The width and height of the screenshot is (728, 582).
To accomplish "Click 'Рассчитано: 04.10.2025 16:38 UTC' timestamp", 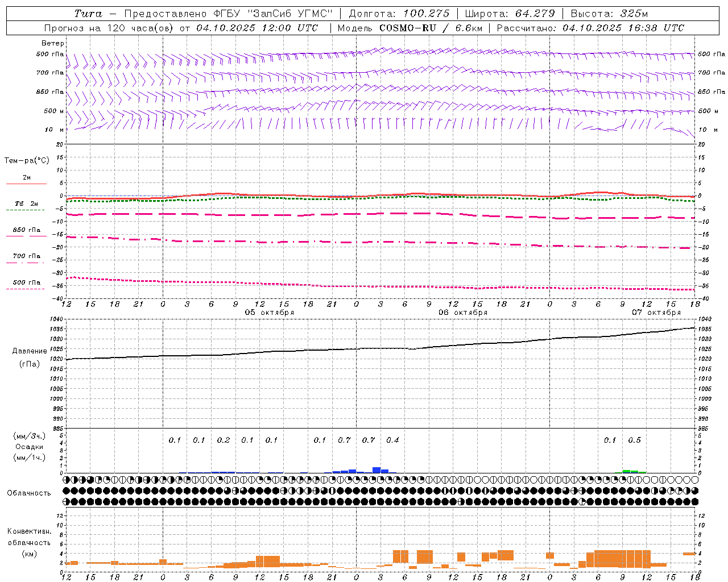I will pos(590,28).
